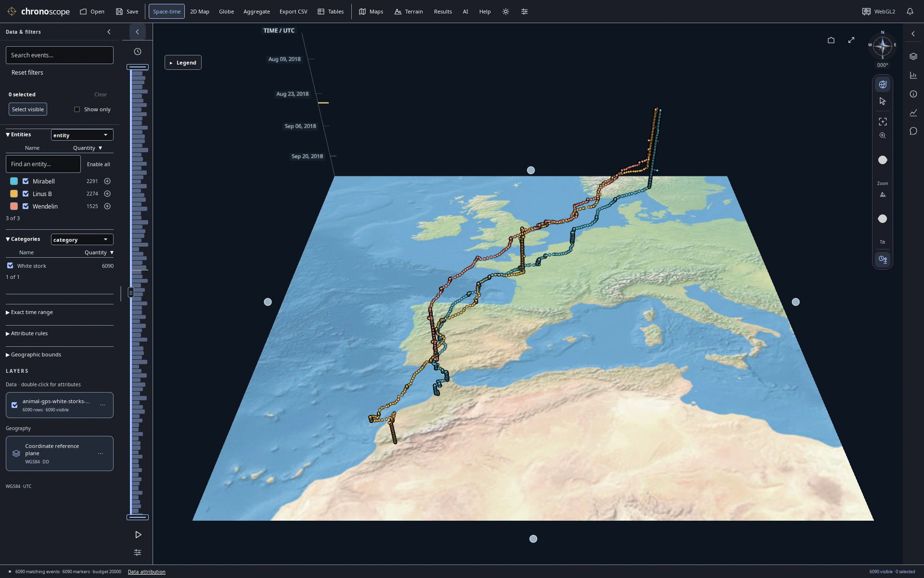The image size is (924, 578).
Task: Switch to the Globe view
Action: (x=226, y=12)
